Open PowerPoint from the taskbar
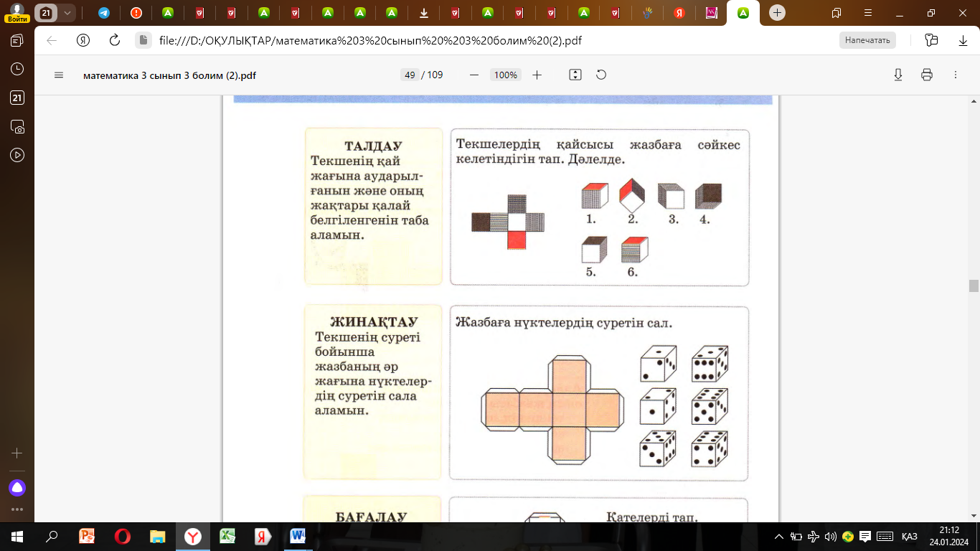 (87, 536)
